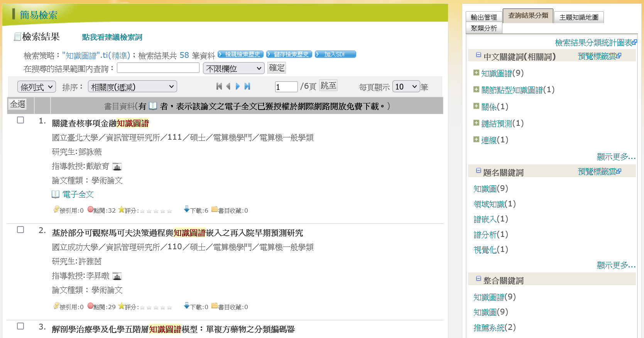Screen dimensions: 644x338
Task: Switch to 主題知識地圖 tab
Action: coord(579,17)
